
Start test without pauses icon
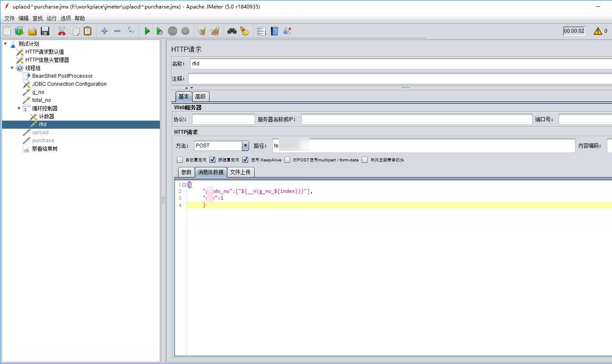click(160, 31)
